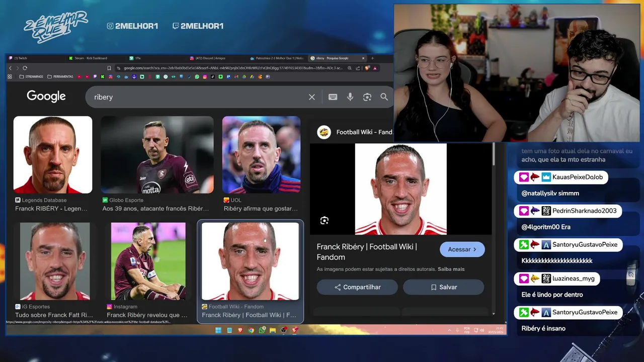Click the image preview panel scrollbar
The height and width of the screenshot is (362, 644).
pos(494,155)
